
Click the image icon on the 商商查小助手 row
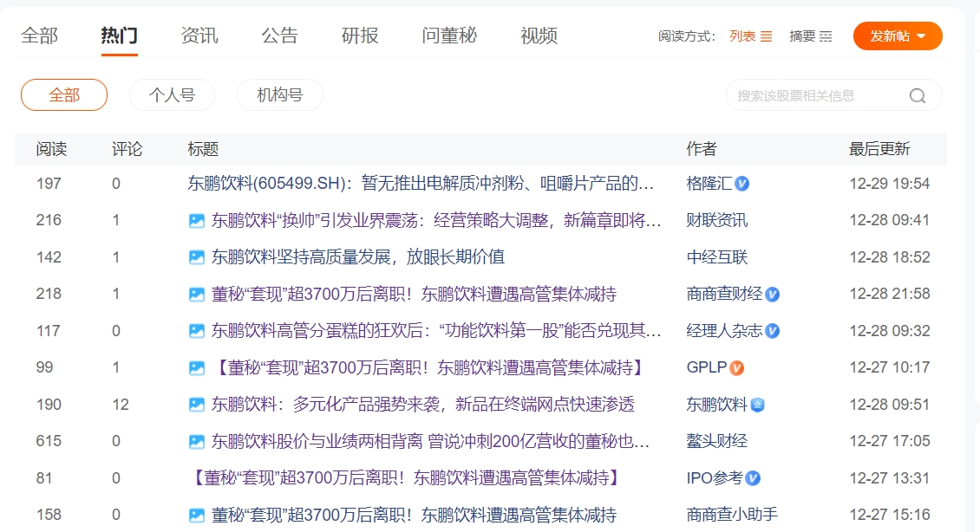pyautogui.click(x=196, y=516)
